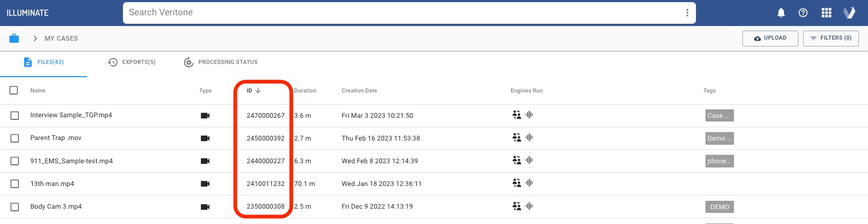Click ID value 2350000308
Viewport: 868px width, 224px height.
pos(265,207)
